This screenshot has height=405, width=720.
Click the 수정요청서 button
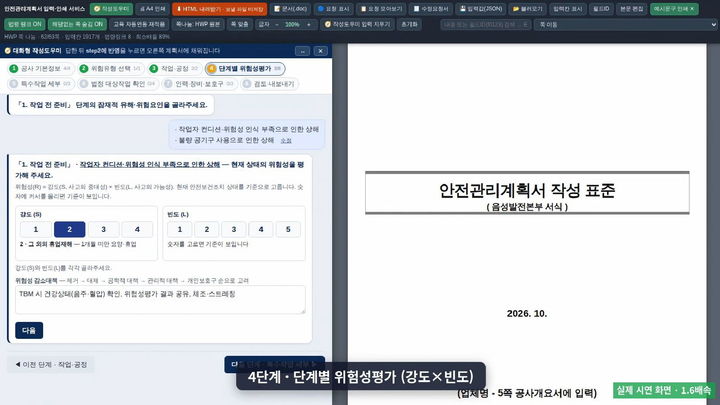coord(431,9)
